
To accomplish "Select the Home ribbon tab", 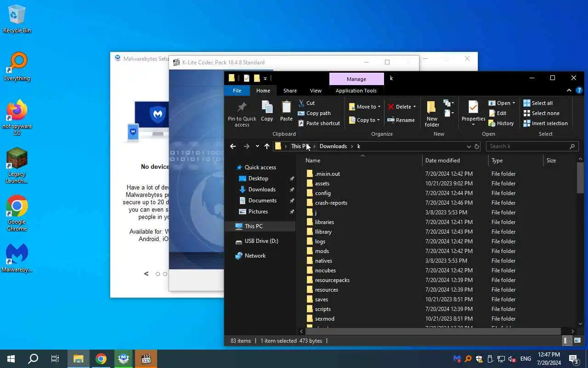I will click(x=263, y=91).
